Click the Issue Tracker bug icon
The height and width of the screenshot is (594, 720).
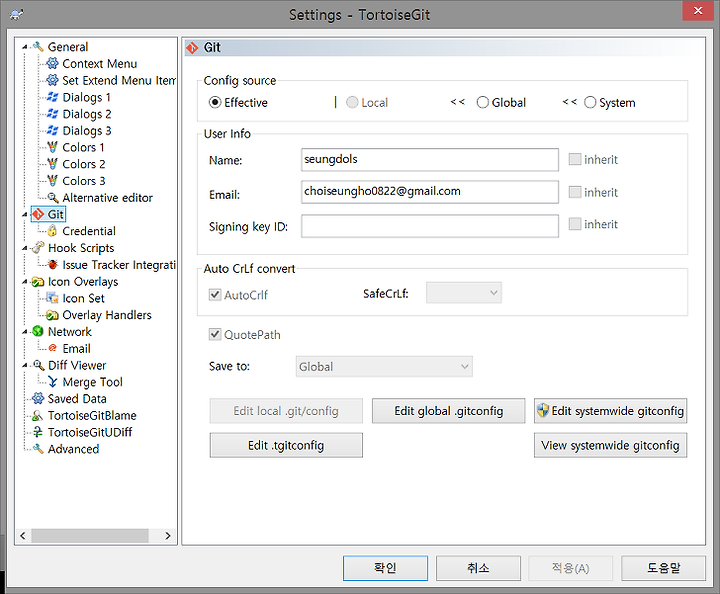(x=53, y=264)
